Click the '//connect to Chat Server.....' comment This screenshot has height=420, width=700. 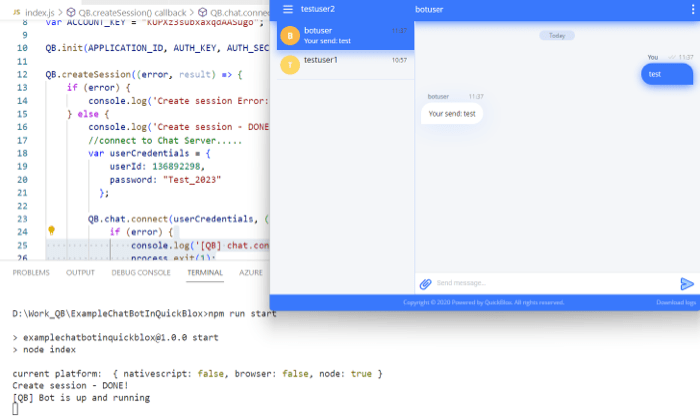pyautogui.click(x=165, y=141)
